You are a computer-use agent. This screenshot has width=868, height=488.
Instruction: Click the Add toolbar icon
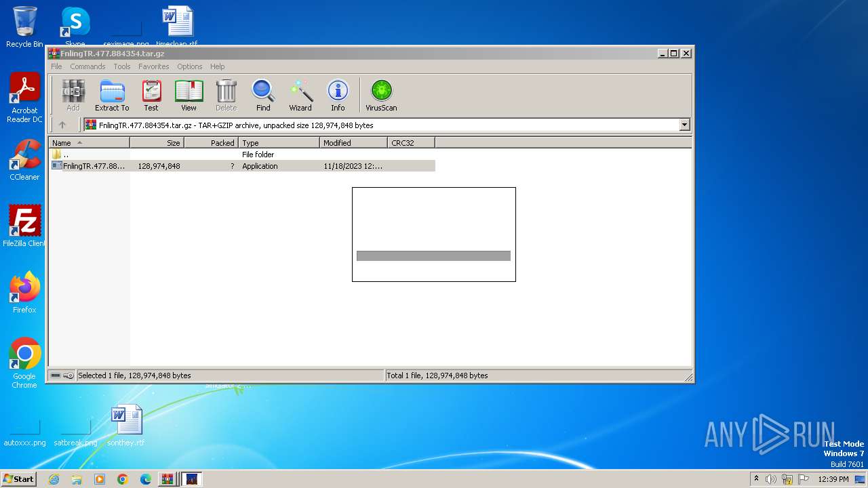[x=73, y=95]
